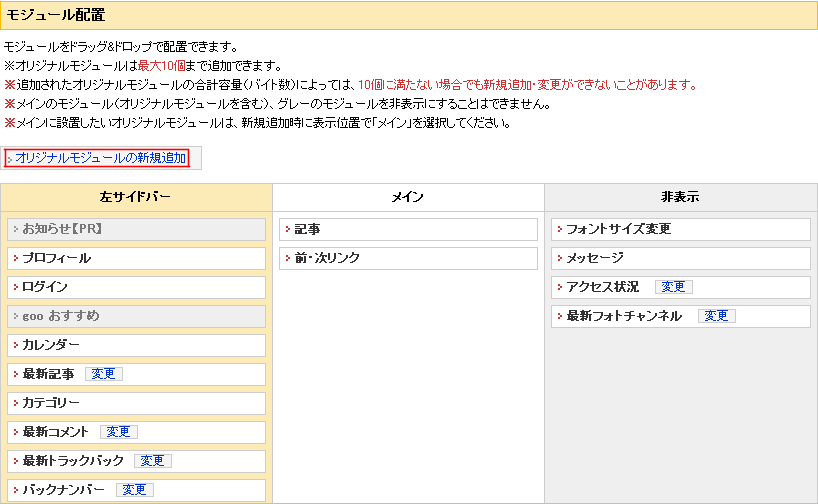
Task: Select the 最新記事 module row
Action: click(x=136, y=375)
